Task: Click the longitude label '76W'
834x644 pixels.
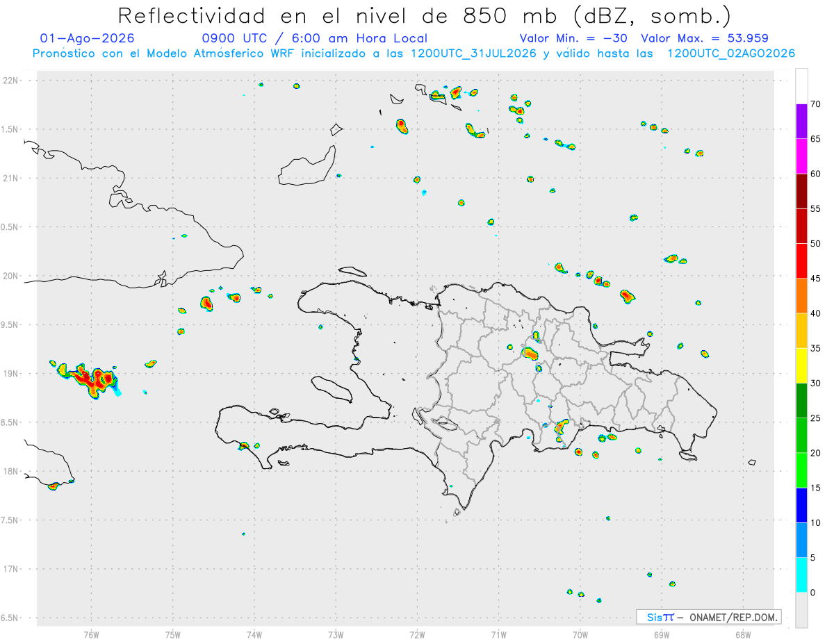Action: [x=91, y=635]
